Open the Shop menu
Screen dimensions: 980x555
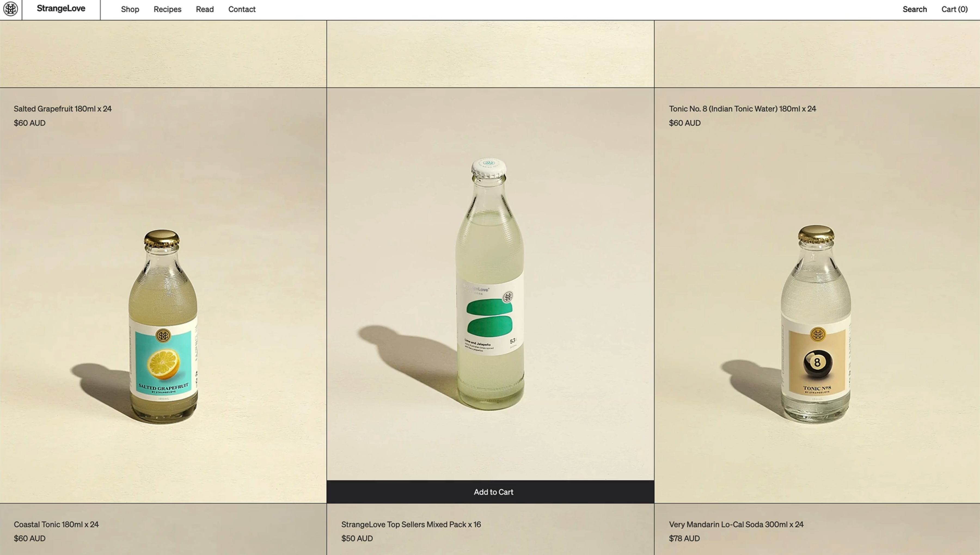[x=130, y=9]
